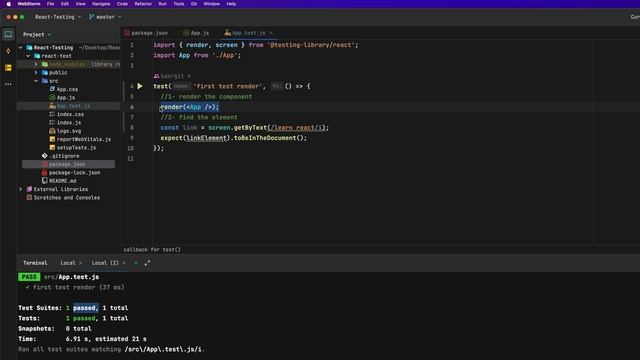Screen dimensions: 640x360
Task: Open the React-Testing project dropdown in title bar
Action: click(x=58, y=17)
